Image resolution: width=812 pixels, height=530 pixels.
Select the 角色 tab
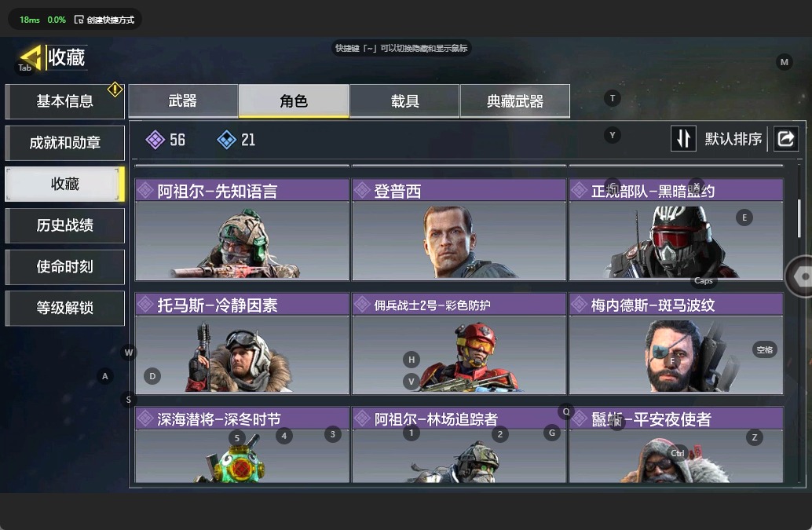[294, 101]
